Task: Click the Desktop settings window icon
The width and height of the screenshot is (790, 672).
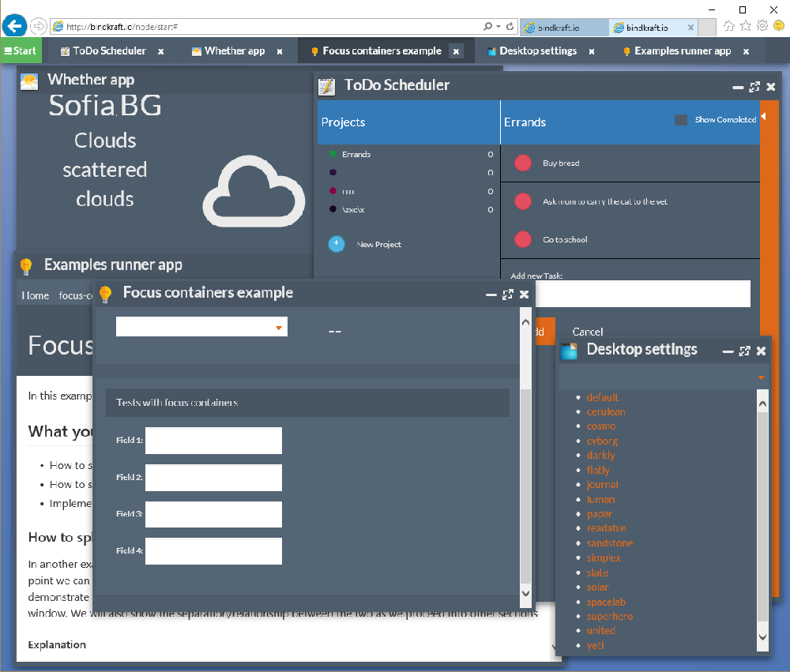Action: coord(570,351)
